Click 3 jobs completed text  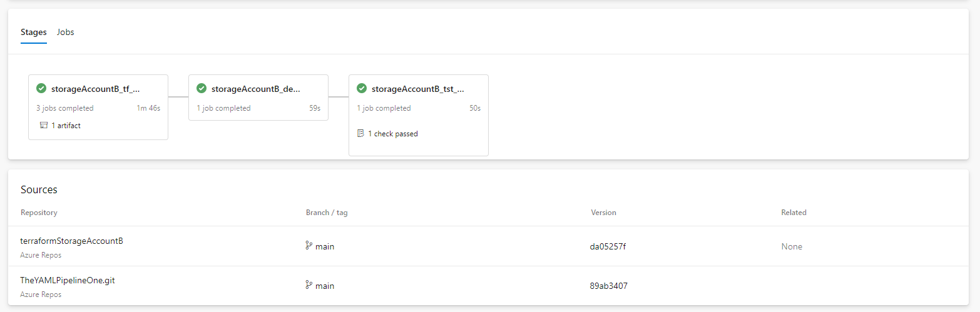coord(65,108)
